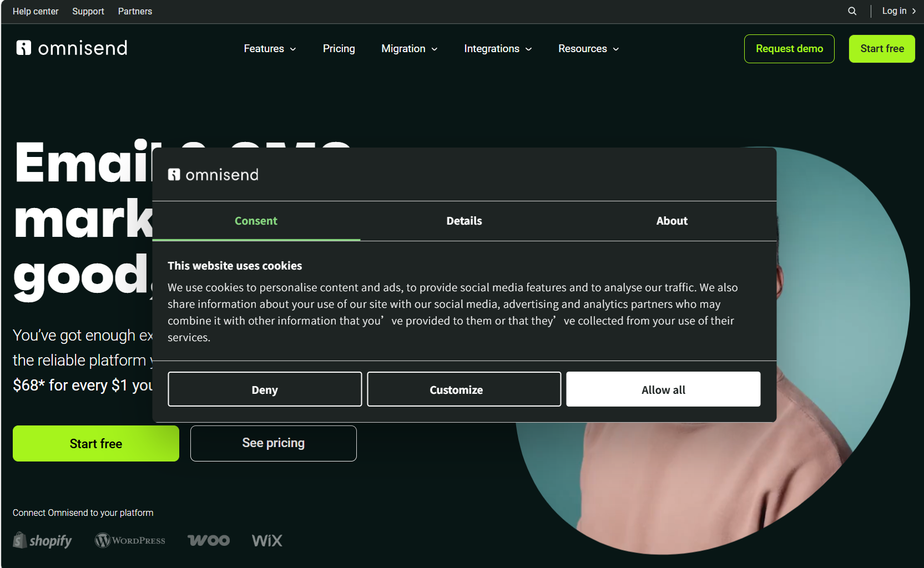Click the large Start free hero button
Image resolution: width=924 pixels, height=568 pixels.
(x=96, y=443)
